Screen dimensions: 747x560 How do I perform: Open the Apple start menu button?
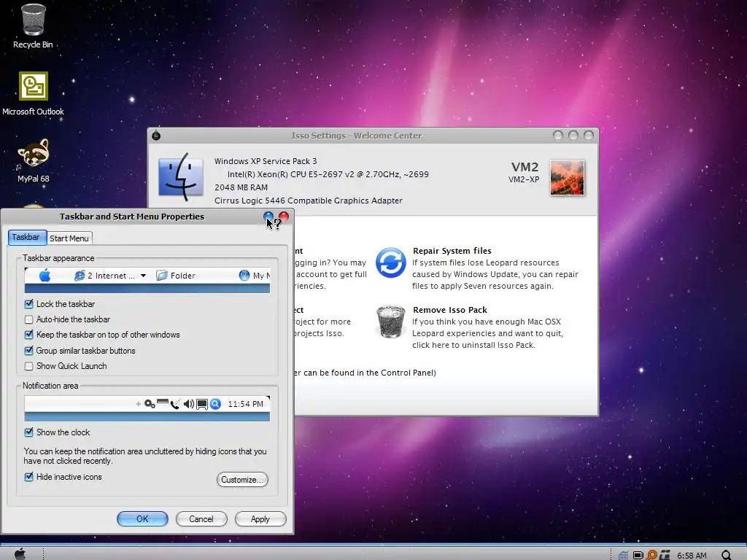[x=20, y=554]
